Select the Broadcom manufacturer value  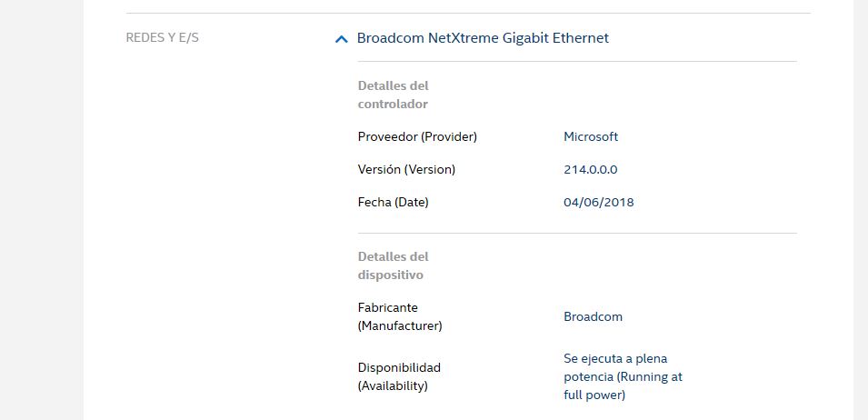(593, 316)
